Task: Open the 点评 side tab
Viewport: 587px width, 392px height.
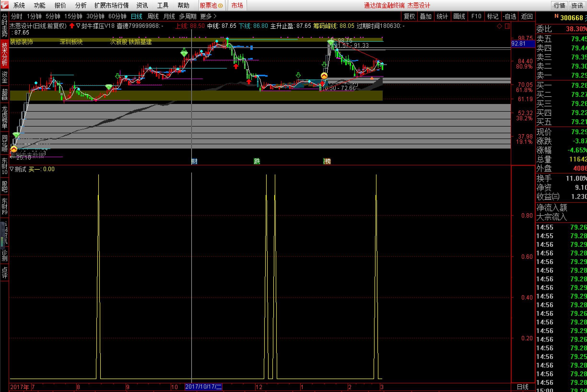Action: coord(5,272)
